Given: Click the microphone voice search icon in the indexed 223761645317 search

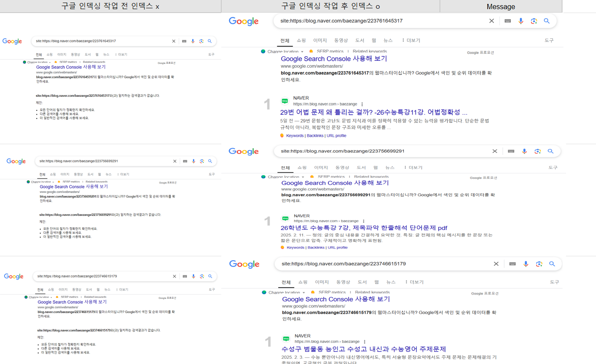Looking at the screenshot, I should point(521,21).
